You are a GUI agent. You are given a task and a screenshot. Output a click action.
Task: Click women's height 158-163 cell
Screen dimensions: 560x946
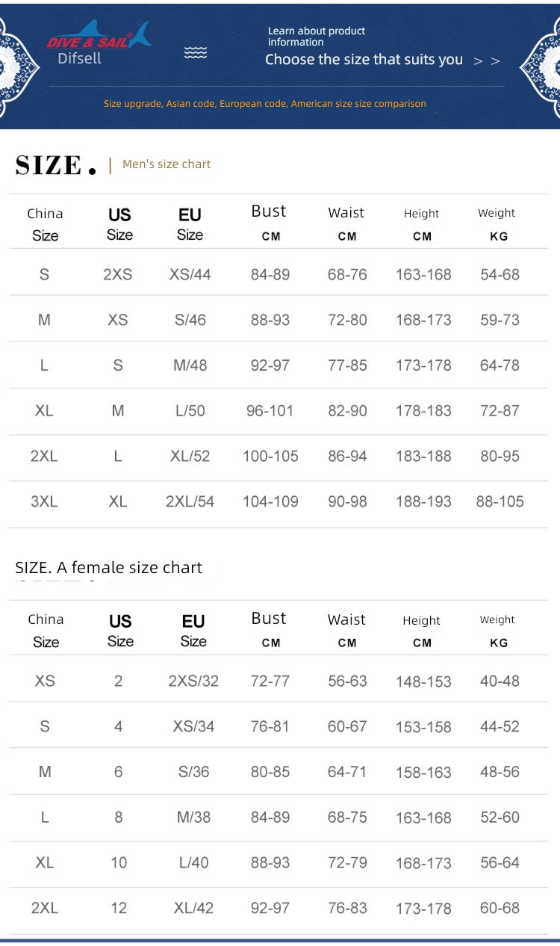pos(423,773)
